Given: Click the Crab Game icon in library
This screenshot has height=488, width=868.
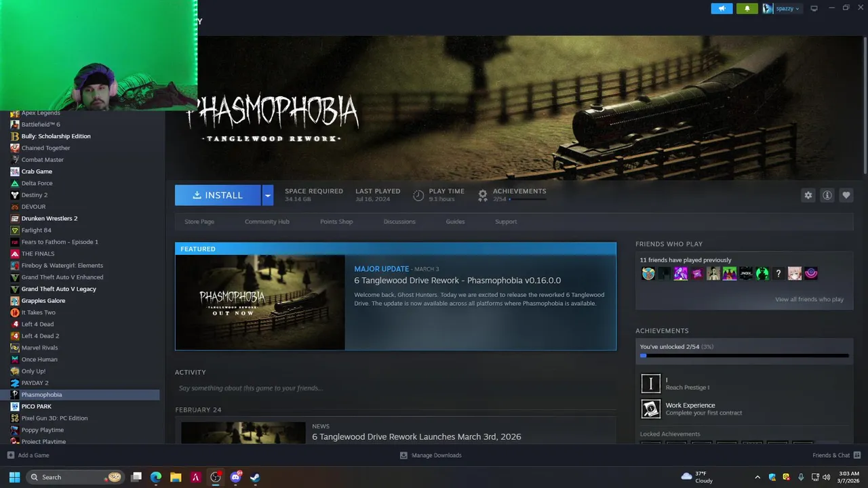Looking at the screenshot, I should click(15, 171).
